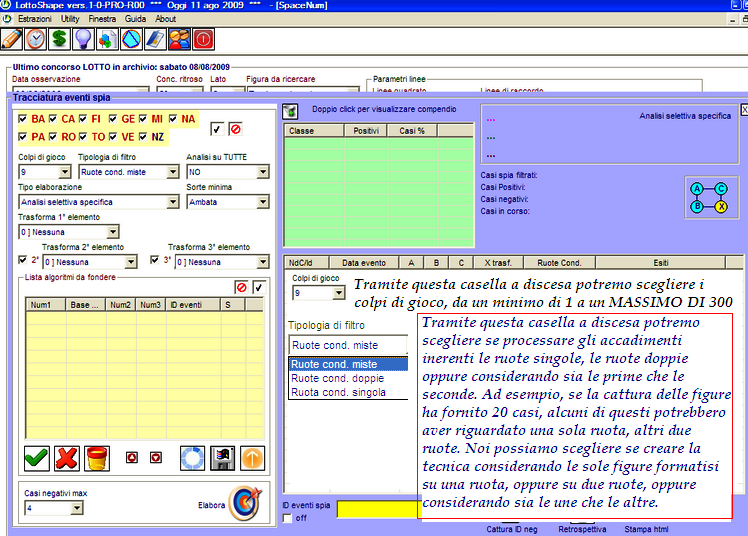748x536 pixels.
Task: Uncheck the NZ wheel checkbox
Action: [x=143, y=136]
